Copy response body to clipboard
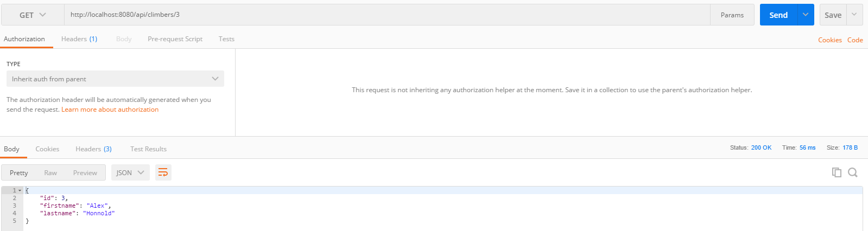This screenshot has height=231, width=868. tap(837, 172)
